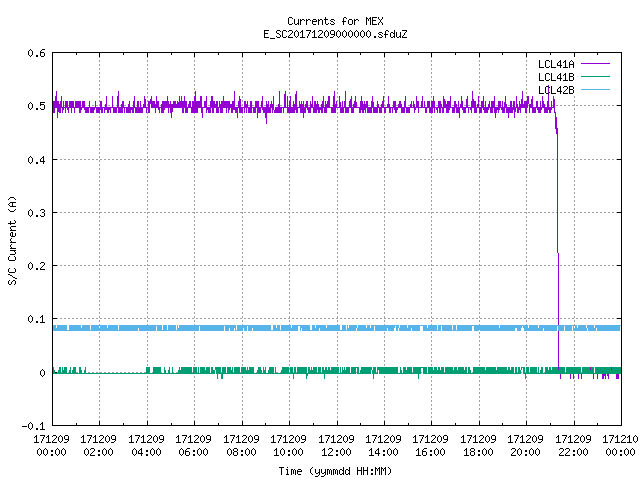Click the chart title 'Currents for MEX'
The image size is (640, 480).
(335, 21)
